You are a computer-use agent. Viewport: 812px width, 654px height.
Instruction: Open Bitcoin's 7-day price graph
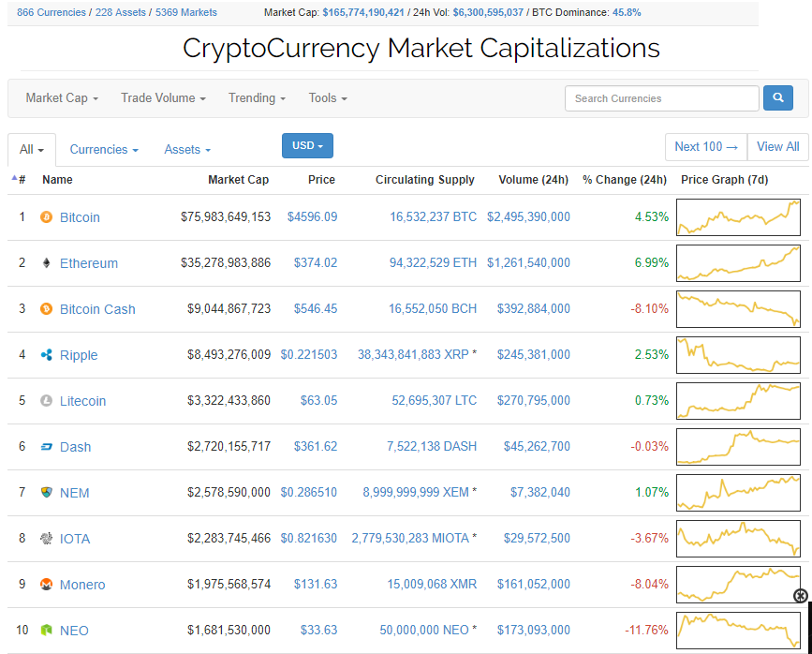[x=739, y=217]
